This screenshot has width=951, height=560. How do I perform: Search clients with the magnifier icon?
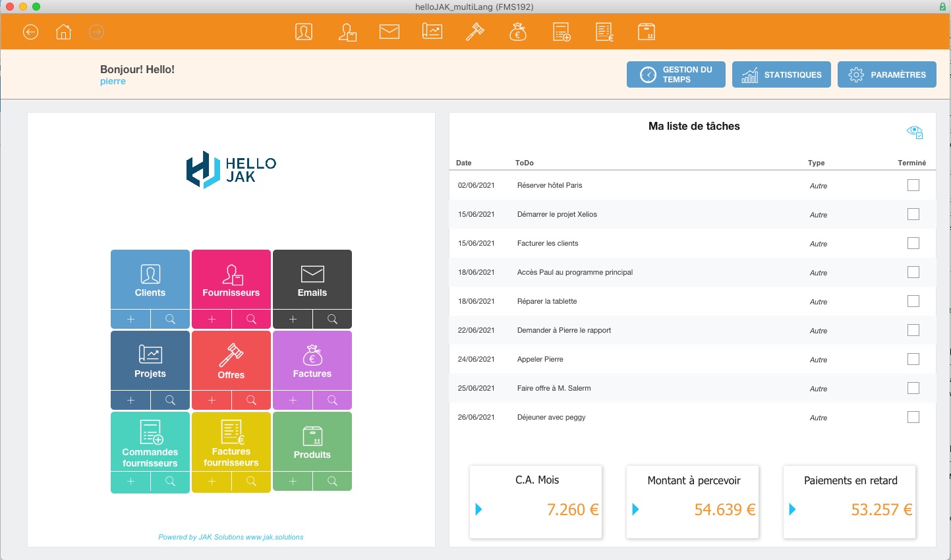170,319
